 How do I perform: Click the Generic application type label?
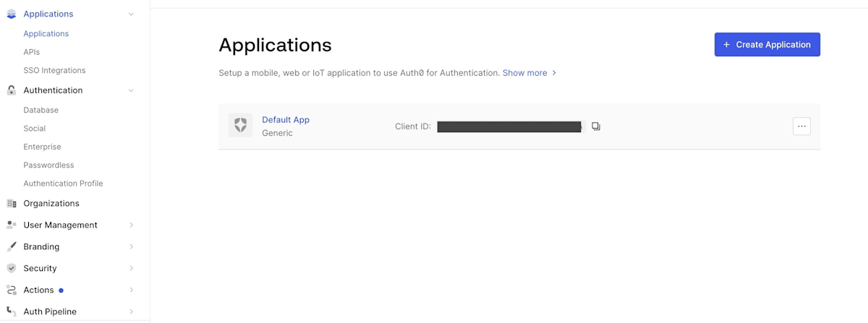click(277, 133)
